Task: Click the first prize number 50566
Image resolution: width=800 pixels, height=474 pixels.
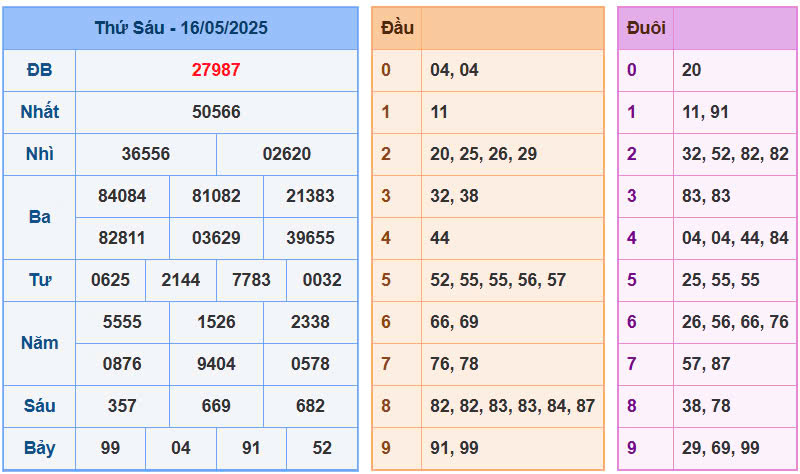Action: [x=216, y=112]
